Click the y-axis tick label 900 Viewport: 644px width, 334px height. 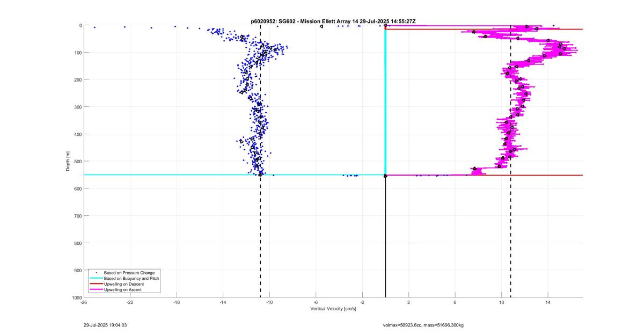pos(78,270)
